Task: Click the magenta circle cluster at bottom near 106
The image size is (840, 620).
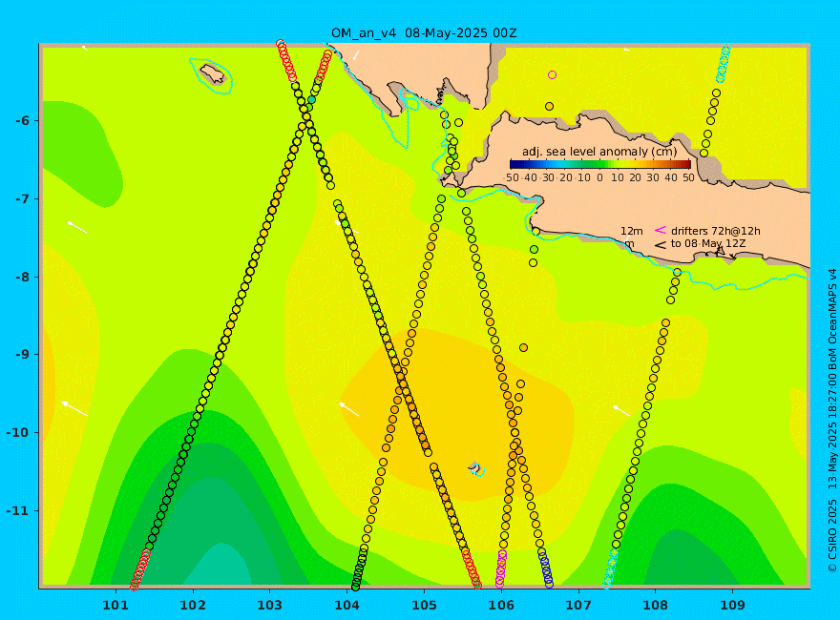Action: [x=501, y=568]
